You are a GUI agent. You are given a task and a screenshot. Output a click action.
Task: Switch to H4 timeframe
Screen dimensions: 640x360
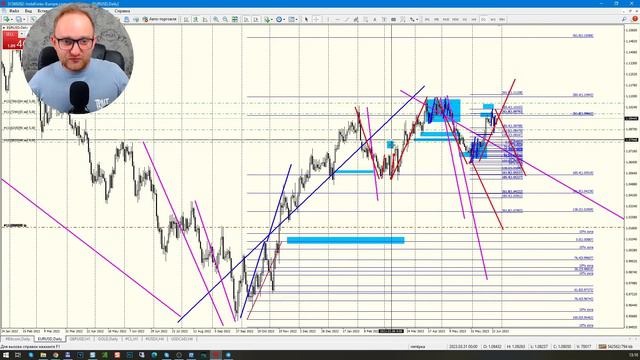(474, 19)
